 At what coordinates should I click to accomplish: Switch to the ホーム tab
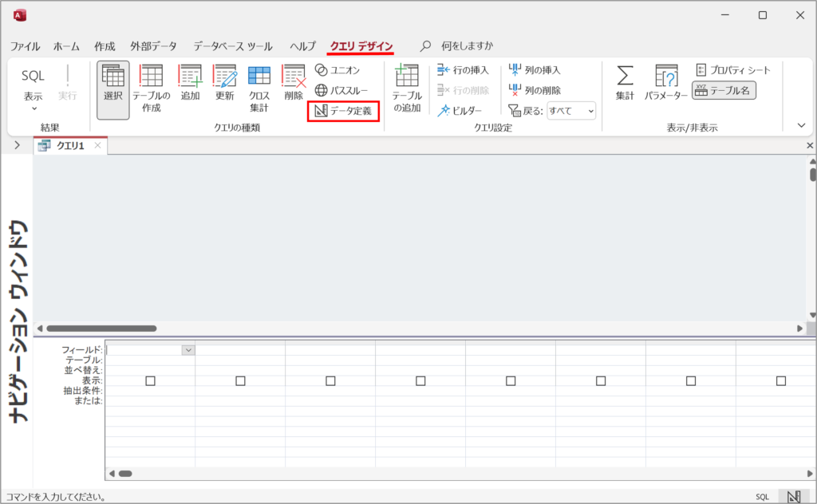click(66, 46)
